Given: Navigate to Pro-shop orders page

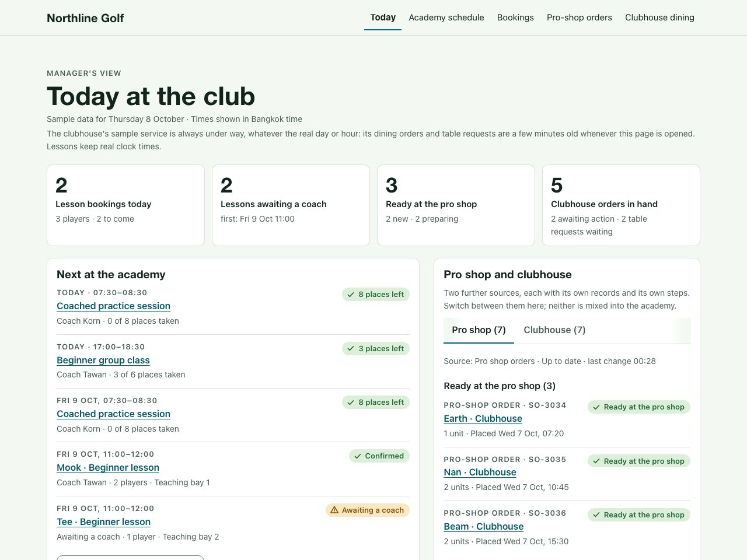Looking at the screenshot, I should (x=580, y=17).
